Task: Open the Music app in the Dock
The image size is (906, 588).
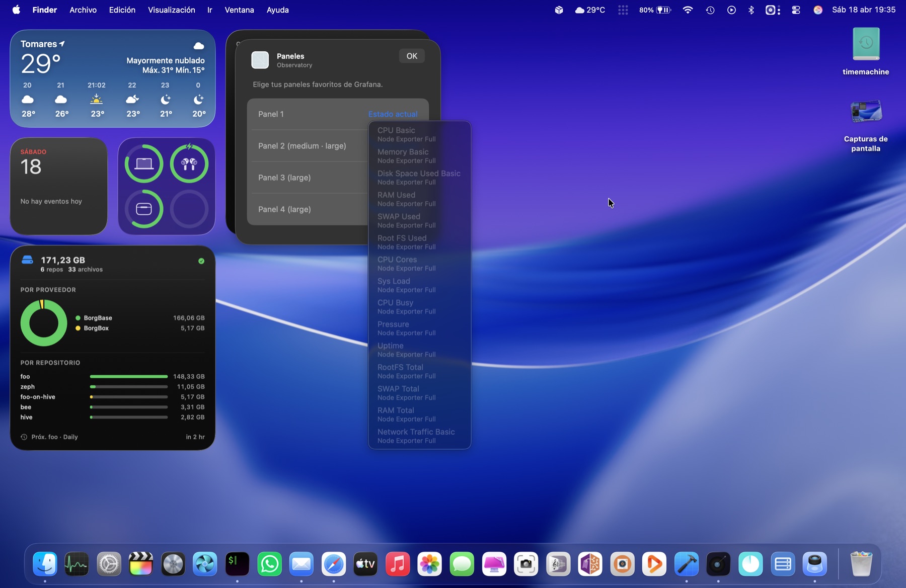Action: 398,564
